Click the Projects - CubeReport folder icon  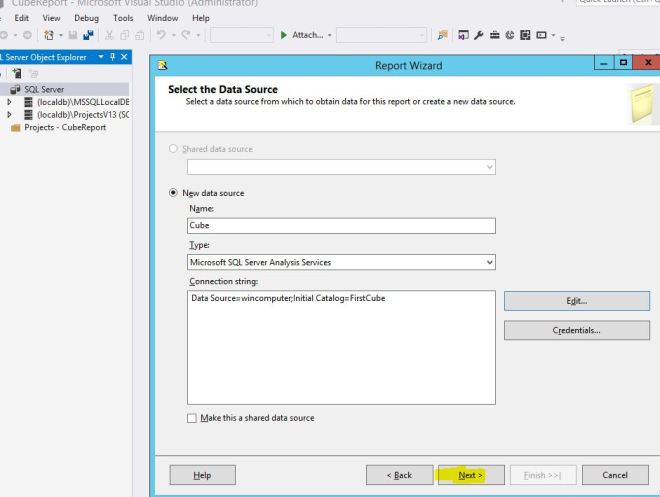(14, 127)
